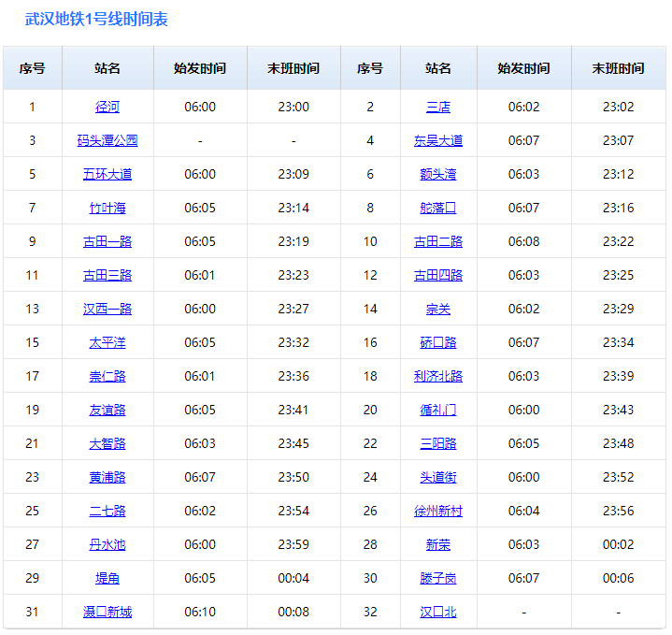This screenshot has height=635, width=672.
Task: Select the 23:34 time for 硚口路
Action: point(619,342)
